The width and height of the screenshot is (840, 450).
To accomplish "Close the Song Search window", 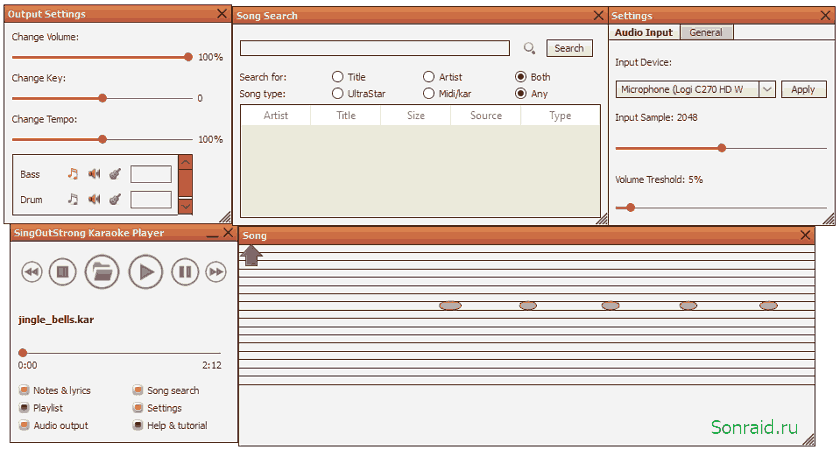I will (x=599, y=16).
